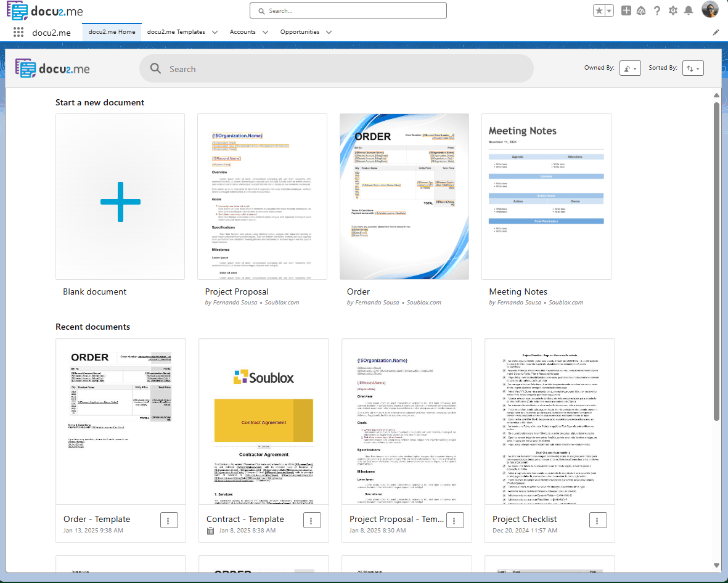Expand docu2.me Templates tab menu chevron

coord(215,32)
